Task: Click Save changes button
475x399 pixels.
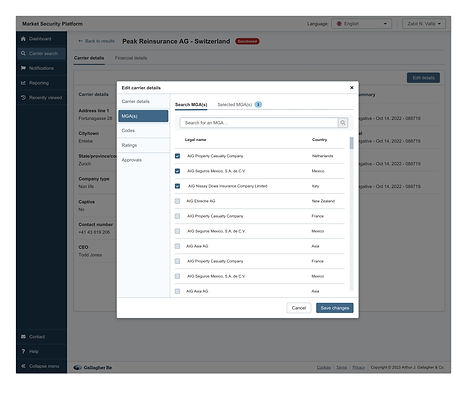Action: tap(335, 308)
